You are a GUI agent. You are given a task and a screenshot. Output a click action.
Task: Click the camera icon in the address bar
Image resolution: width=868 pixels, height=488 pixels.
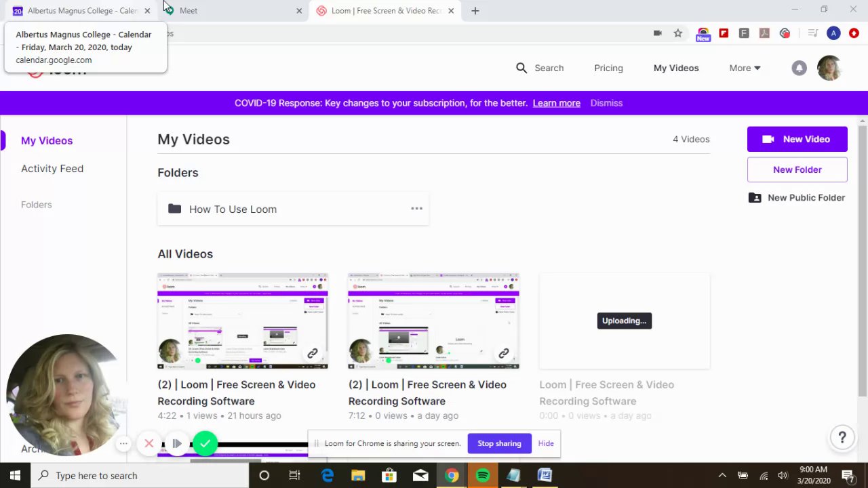tap(657, 33)
